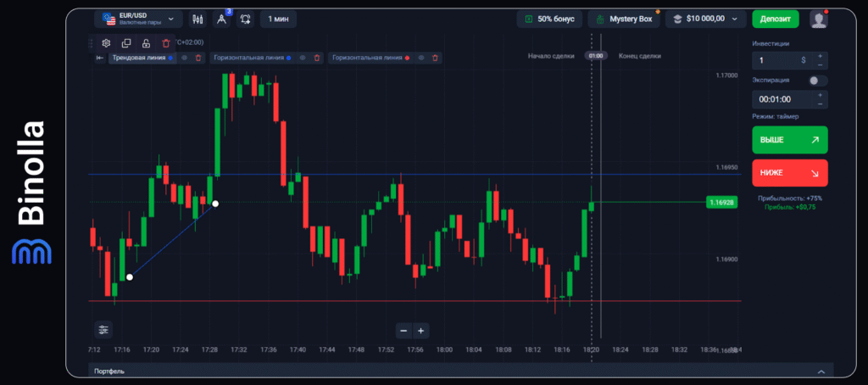Open the chart indicators settings slider icon
Screen dimensions: 868x385
pos(103,330)
